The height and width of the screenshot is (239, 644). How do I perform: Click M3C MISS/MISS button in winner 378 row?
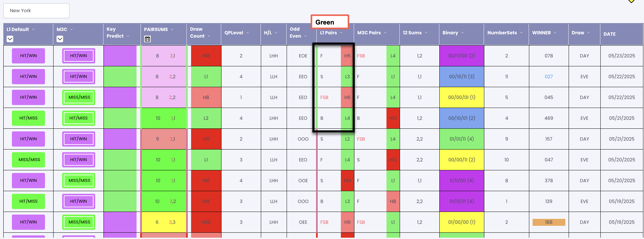click(79, 181)
